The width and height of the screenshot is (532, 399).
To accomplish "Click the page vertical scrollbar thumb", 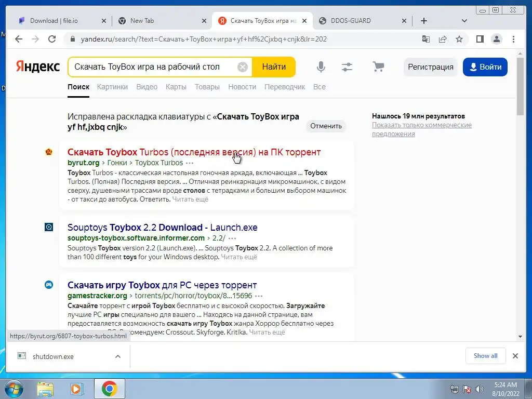I will click(520, 87).
